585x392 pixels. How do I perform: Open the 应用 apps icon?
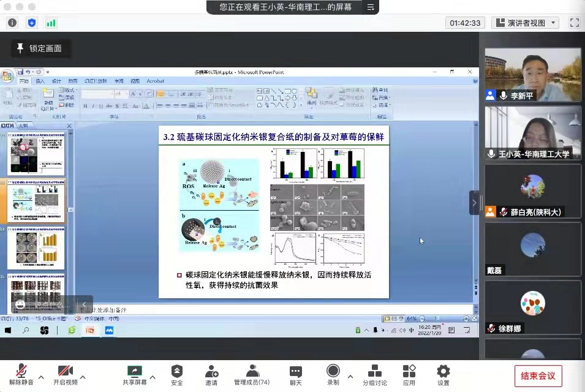(x=409, y=371)
